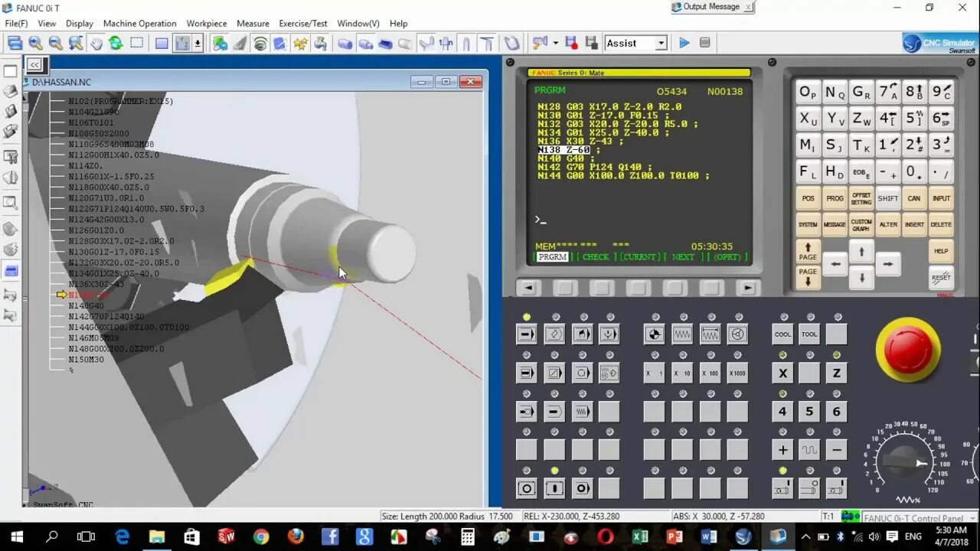The width and height of the screenshot is (980, 551).
Task: Open dropdown arrow beside flag toolbar icon
Action: click(x=556, y=44)
